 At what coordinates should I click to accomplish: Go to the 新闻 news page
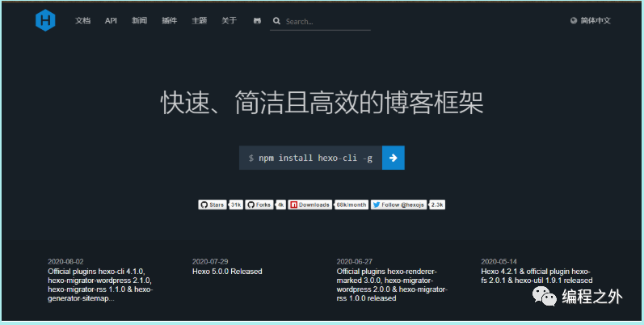point(139,20)
